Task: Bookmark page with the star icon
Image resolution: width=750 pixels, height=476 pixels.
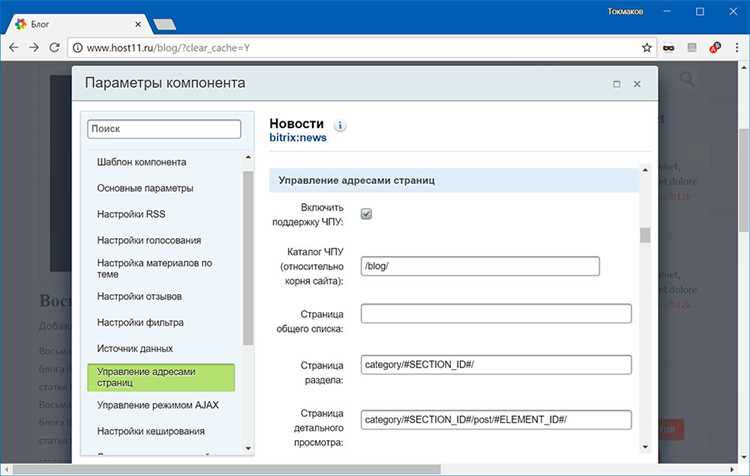Action: click(647, 48)
